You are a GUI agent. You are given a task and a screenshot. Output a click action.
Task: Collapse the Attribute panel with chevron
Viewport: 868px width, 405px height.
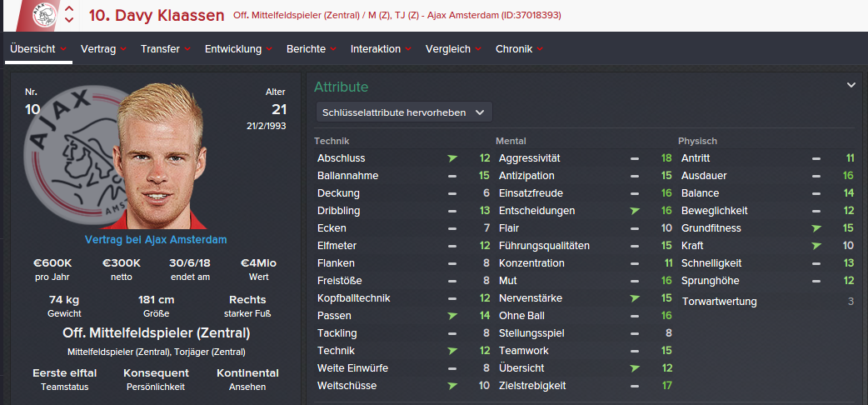pos(851,85)
